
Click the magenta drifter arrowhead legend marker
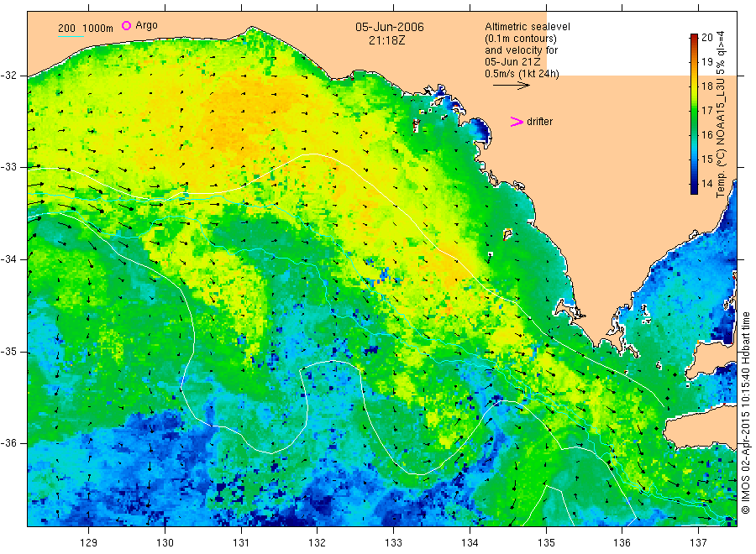[x=517, y=122]
